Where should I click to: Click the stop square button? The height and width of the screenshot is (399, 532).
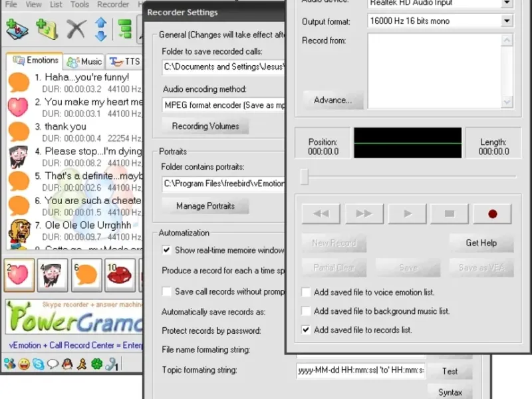pos(450,213)
